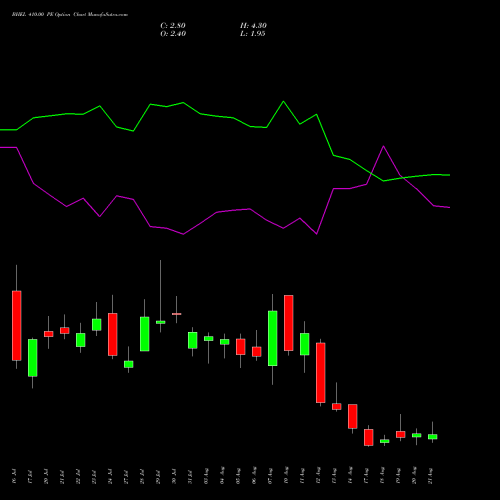500x500 pixels.
Task: Click the green line peak above 10 Aug
Action: [x=284, y=101]
